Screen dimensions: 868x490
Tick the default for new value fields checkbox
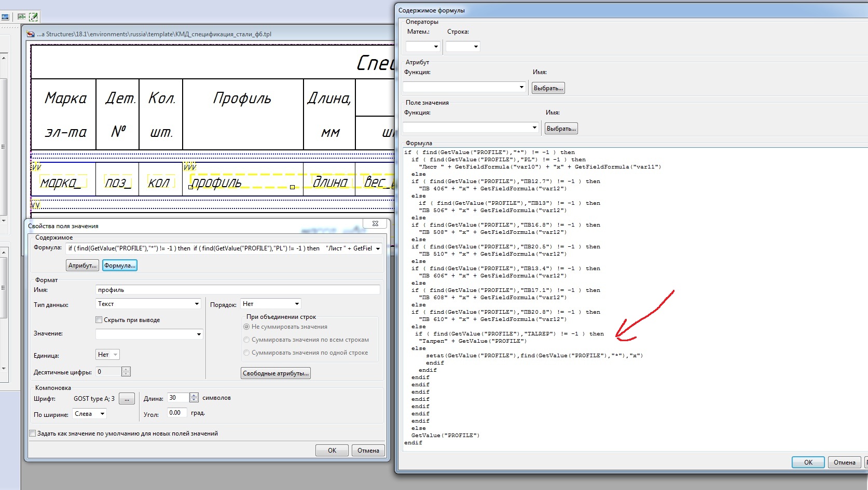click(33, 433)
